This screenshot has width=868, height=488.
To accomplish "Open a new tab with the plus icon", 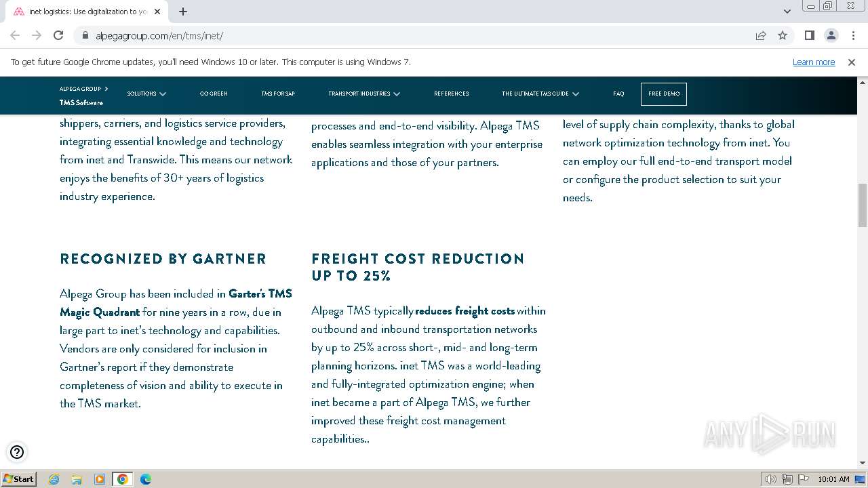I will click(183, 12).
